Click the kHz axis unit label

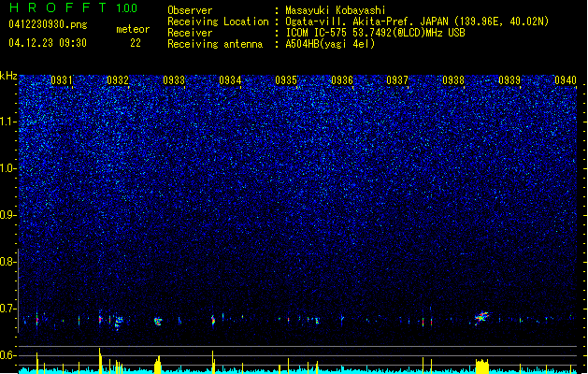[x=8, y=76]
